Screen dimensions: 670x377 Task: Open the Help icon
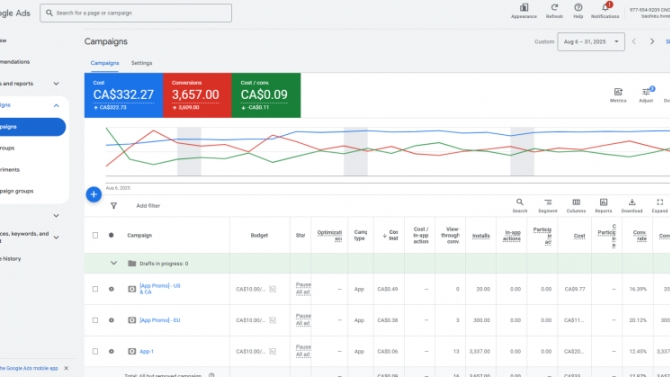coord(578,8)
